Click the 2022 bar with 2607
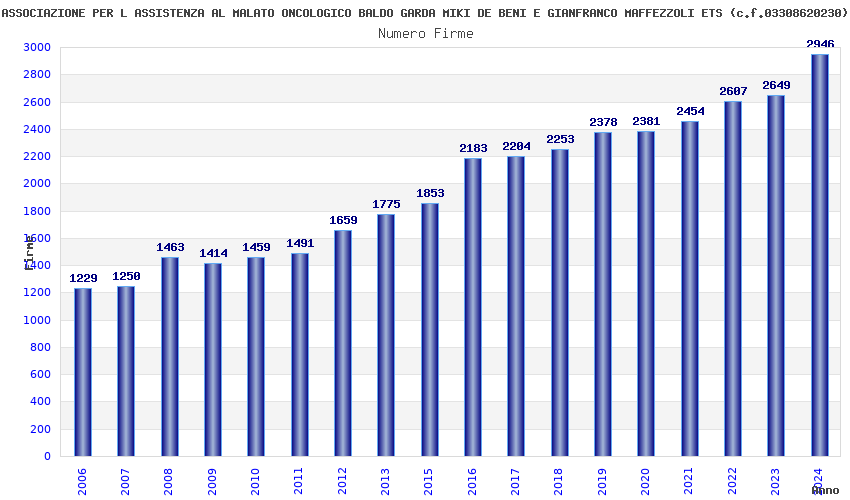 pos(733,278)
